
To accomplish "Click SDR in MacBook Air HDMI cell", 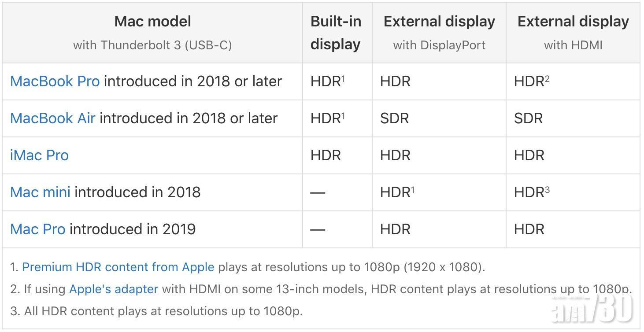I will [528, 118].
